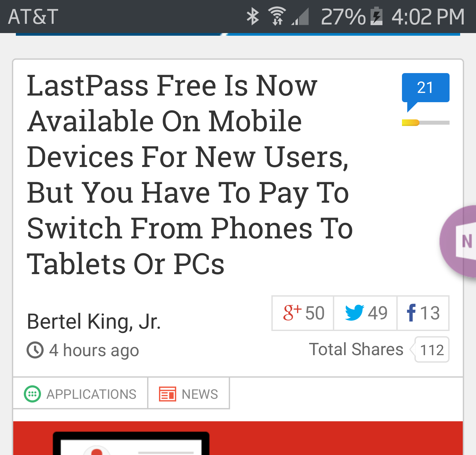
Task: Open the APPLICATIONS category tab
Action: (x=80, y=394)
